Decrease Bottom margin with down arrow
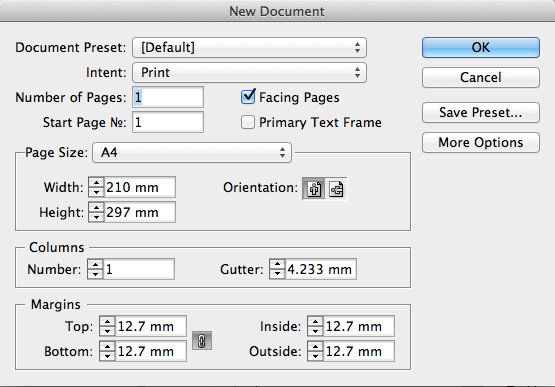The width and height of the screenshot is (555, 387). tap(107, 356)
